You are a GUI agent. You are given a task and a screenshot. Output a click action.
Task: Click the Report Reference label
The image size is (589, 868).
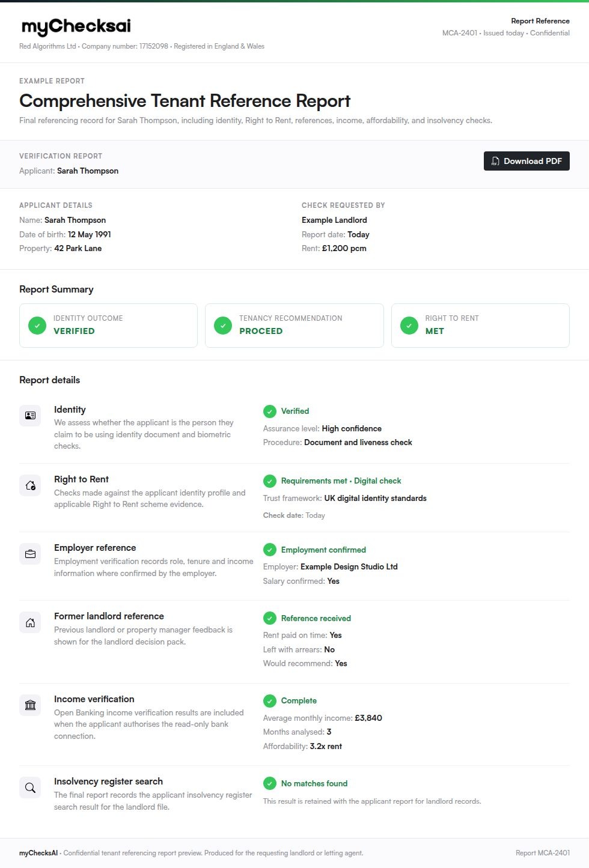click(x=540, y=21)
